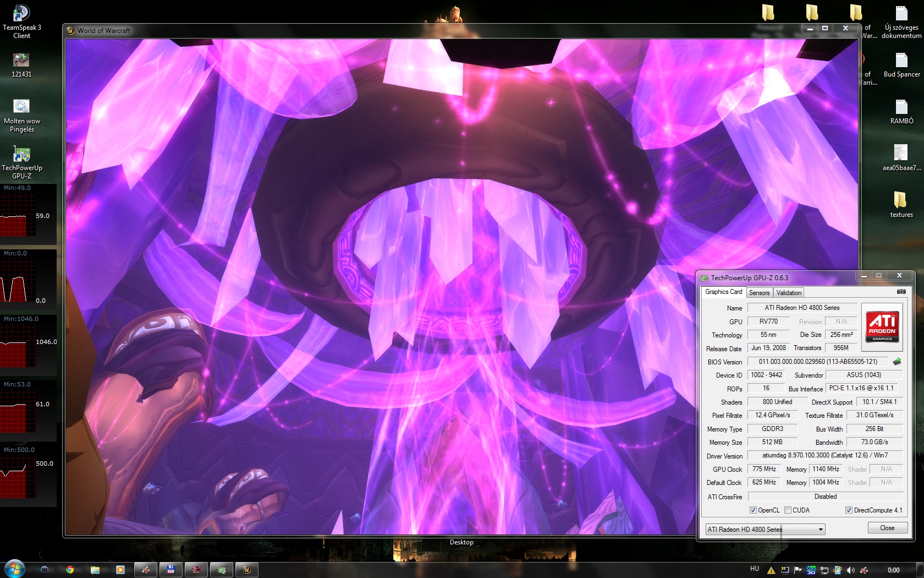Click the '512 MB' memory size value
The image size is (924, 578).
coord(772,442)
